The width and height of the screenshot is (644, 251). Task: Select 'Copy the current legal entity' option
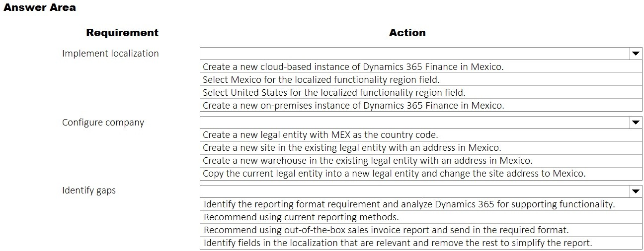click(394, 174)
